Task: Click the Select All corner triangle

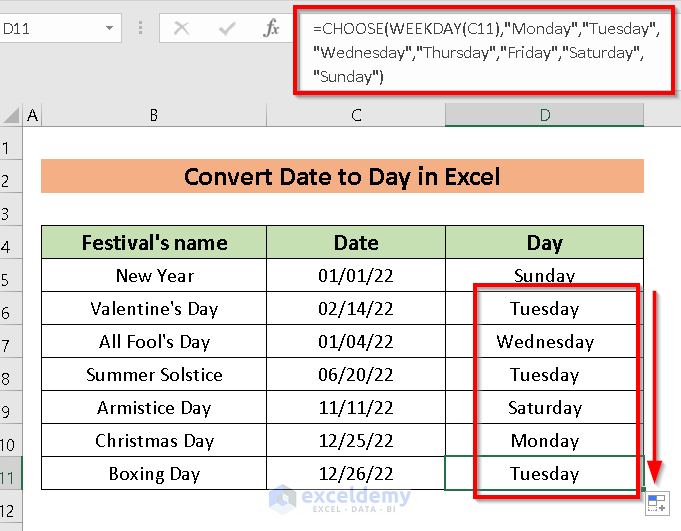Action: [12, 116]
